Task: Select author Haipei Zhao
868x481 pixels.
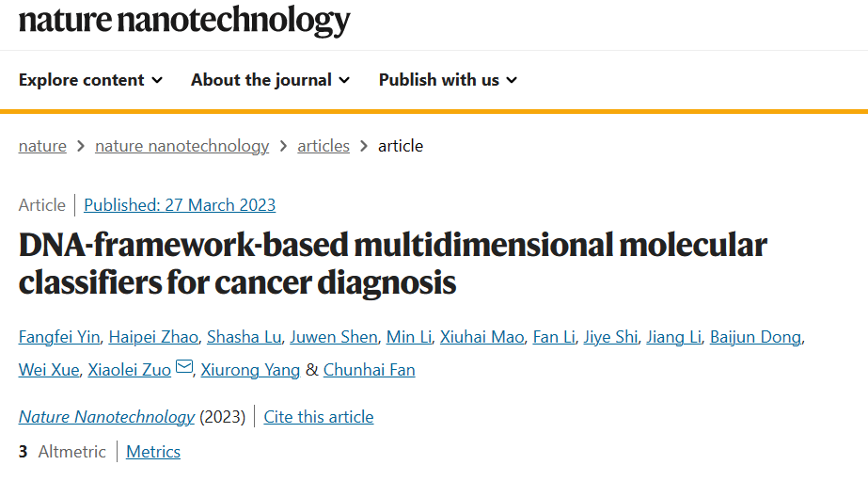Action: point(153,337)
